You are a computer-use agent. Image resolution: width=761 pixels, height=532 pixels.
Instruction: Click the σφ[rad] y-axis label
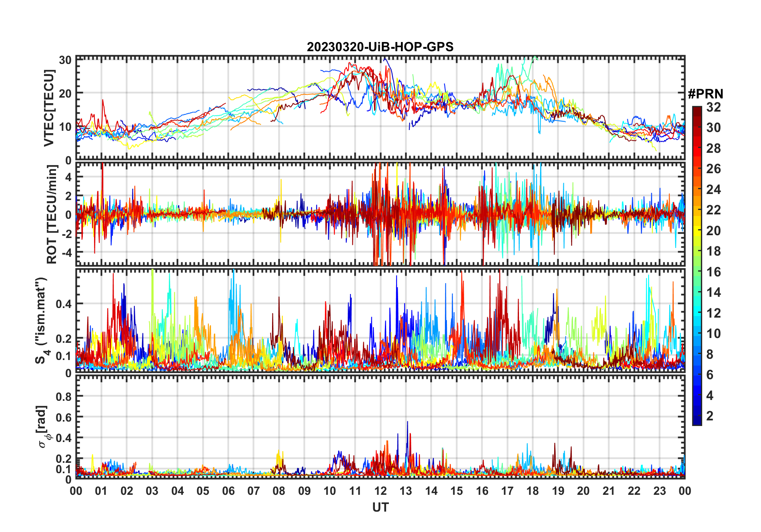[43, 427]
